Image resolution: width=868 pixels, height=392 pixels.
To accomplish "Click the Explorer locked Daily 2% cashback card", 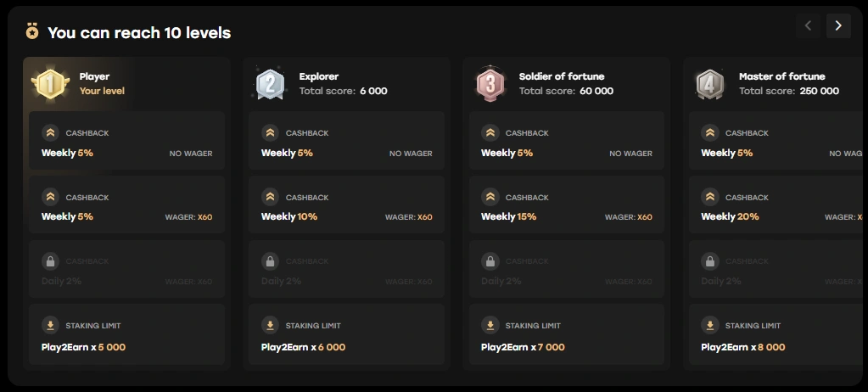I will (346, 271).
